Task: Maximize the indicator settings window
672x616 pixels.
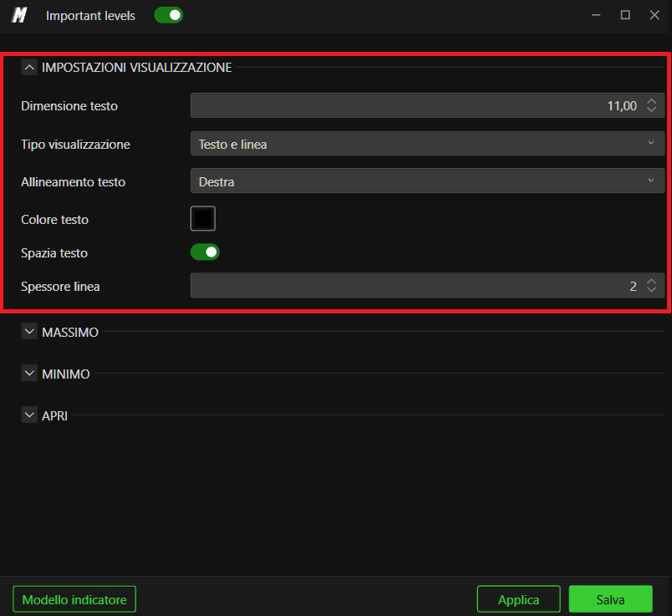Action: [625, 15]
